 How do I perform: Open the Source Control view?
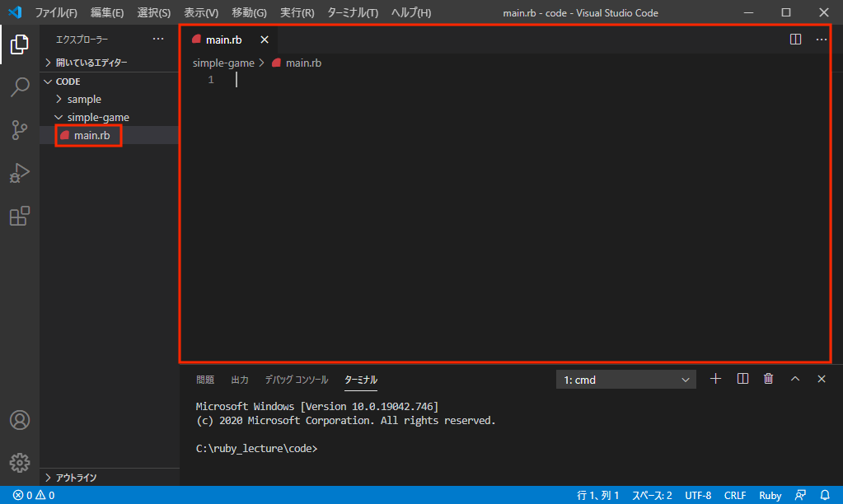pyautogui.click(x=20, y=130)
